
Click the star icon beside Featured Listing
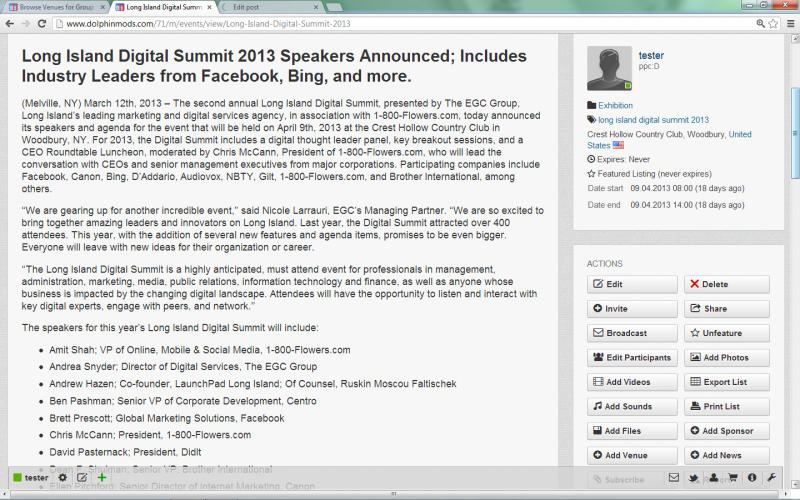[591, 173]
